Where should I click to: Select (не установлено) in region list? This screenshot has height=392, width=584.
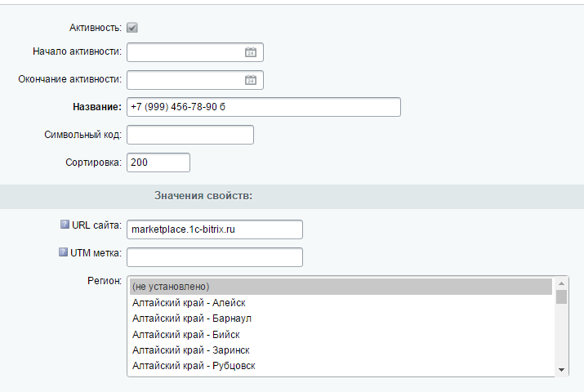pos(339,287)
